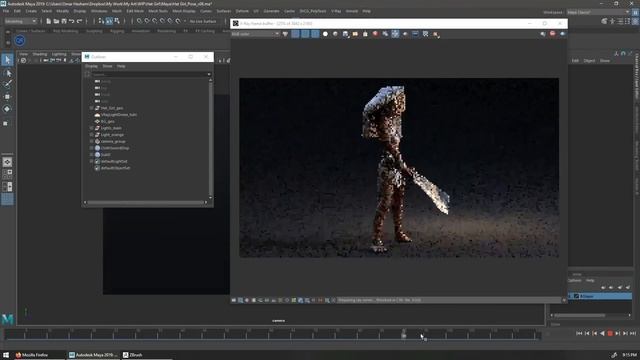Expand the Lights_main group in Outliner
This screenshot has height=360, width=640.
coord(91,128)
